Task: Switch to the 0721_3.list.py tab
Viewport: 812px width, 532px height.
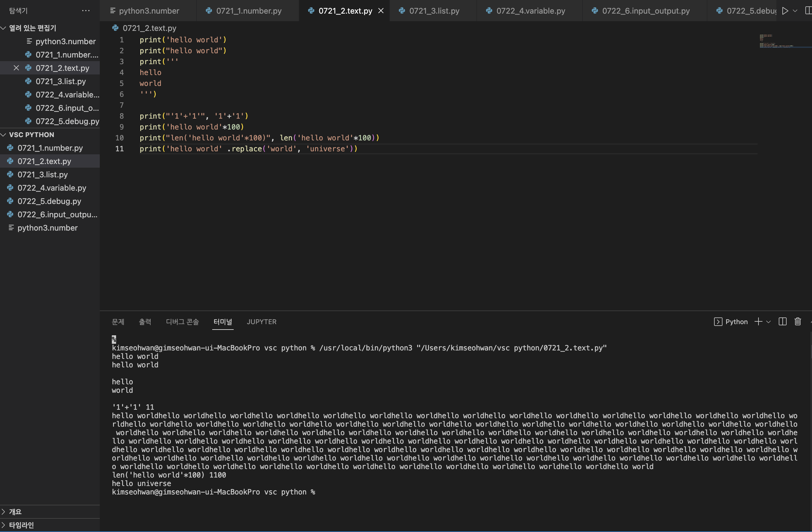Action: pyautogui.click(x=434, y=11)
